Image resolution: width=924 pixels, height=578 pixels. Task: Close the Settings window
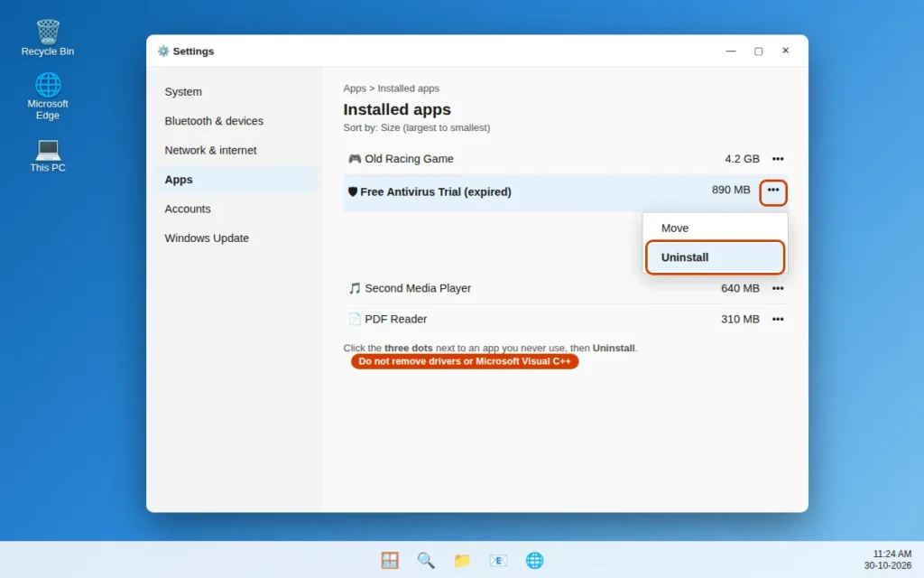[x=786, y=51]
